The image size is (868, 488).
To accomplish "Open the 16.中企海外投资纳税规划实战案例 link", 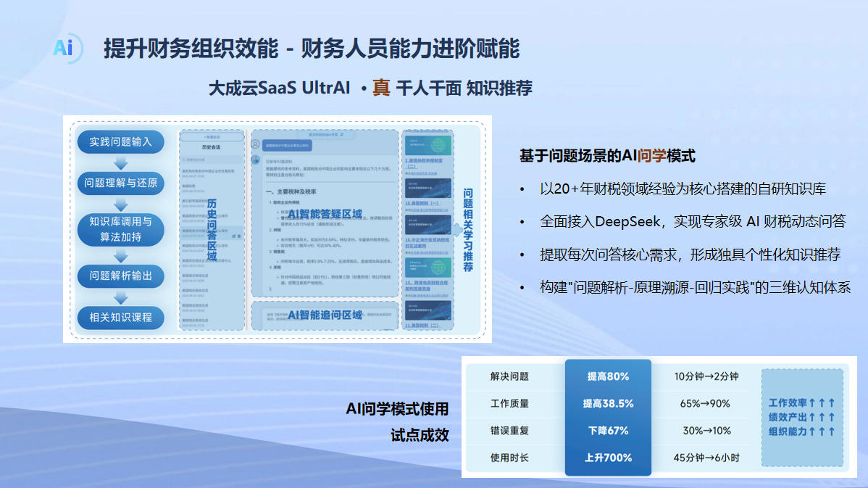I will coord(427,243).
